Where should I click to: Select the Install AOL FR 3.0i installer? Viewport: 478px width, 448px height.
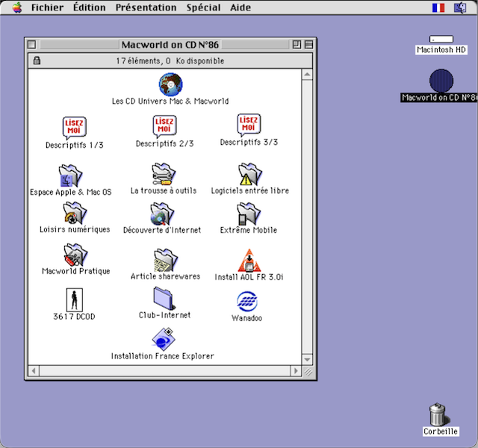pyautogui.click(x=249, y=261)
